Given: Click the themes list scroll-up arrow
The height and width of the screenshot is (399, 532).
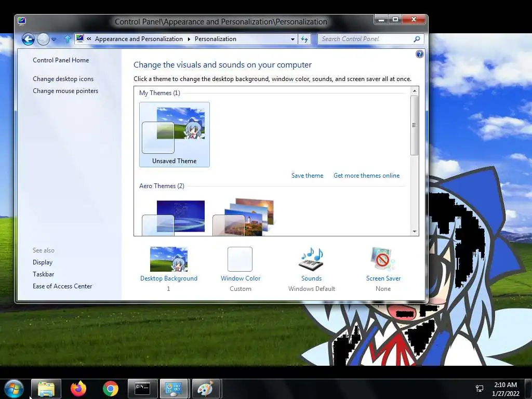Looking at the screenshot, I should pos(414,91).
